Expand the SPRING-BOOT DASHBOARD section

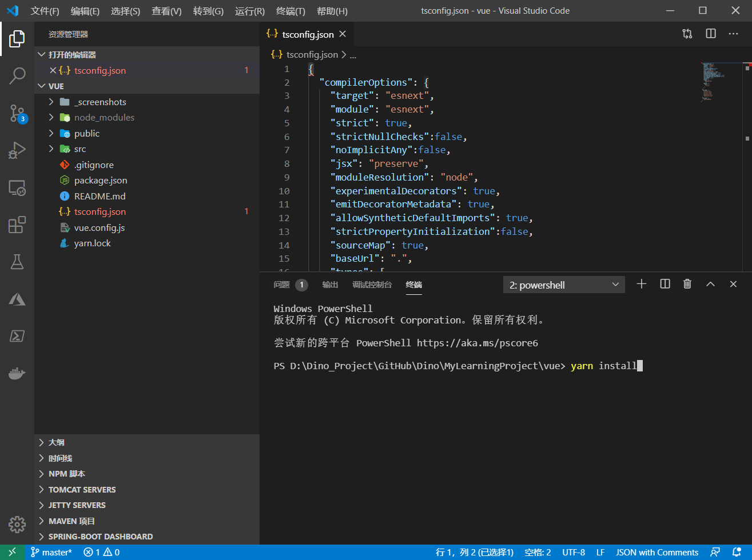coord(147,537)
